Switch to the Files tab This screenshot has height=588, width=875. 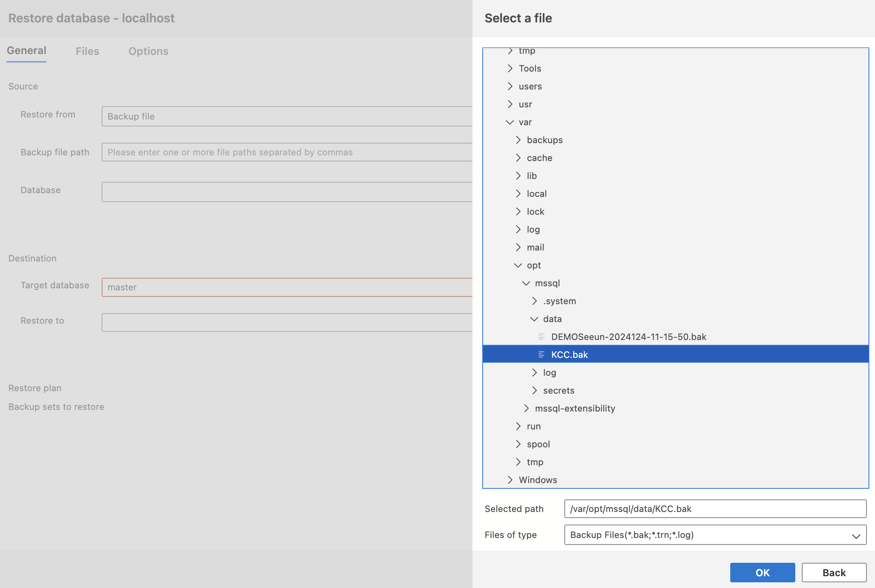87,51
